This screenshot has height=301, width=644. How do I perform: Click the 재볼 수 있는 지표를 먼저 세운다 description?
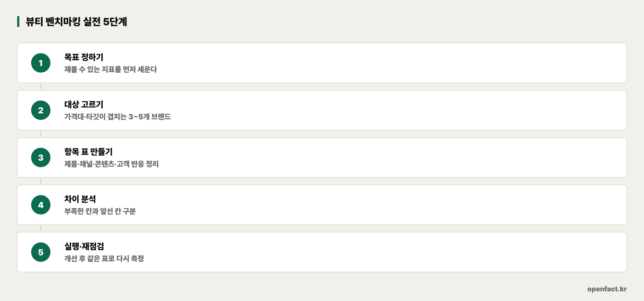point(111,69)
